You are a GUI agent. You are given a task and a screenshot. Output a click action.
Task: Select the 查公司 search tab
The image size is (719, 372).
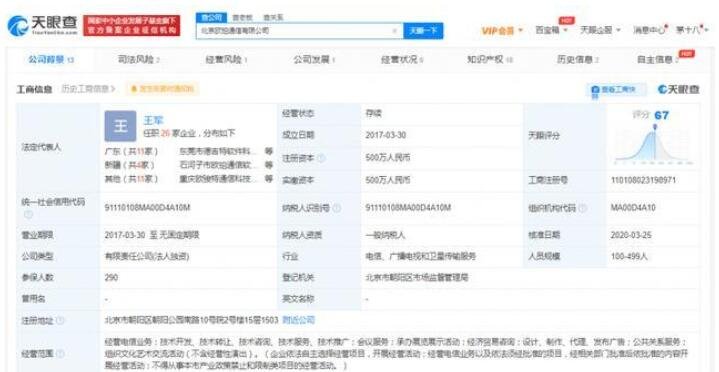[211, 17]
